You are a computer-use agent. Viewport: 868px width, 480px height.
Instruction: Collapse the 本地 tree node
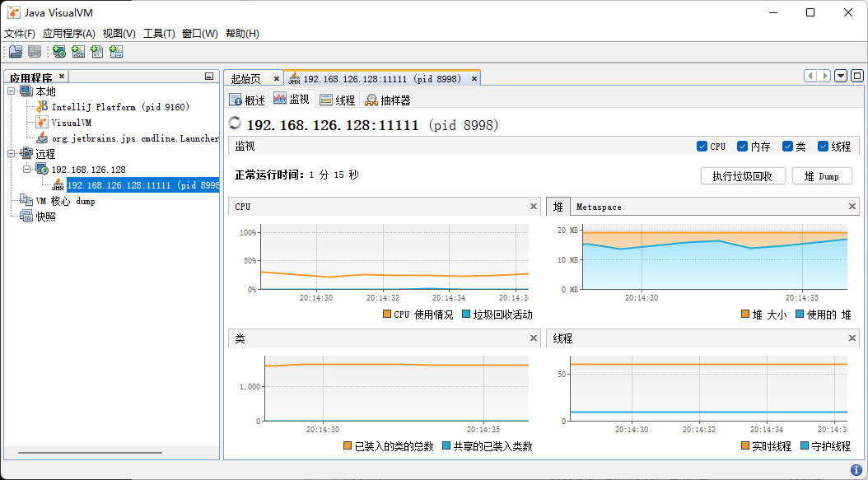pos(12,91)
